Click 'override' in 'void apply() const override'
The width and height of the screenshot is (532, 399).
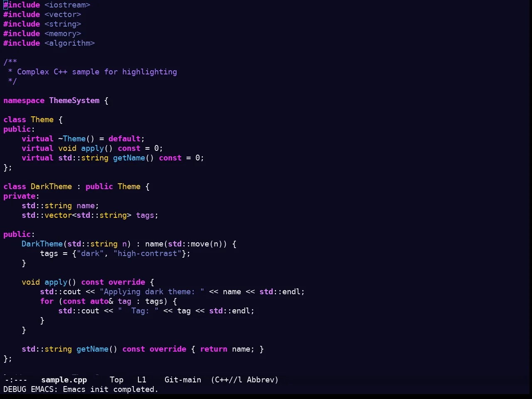tap(127, 282)
